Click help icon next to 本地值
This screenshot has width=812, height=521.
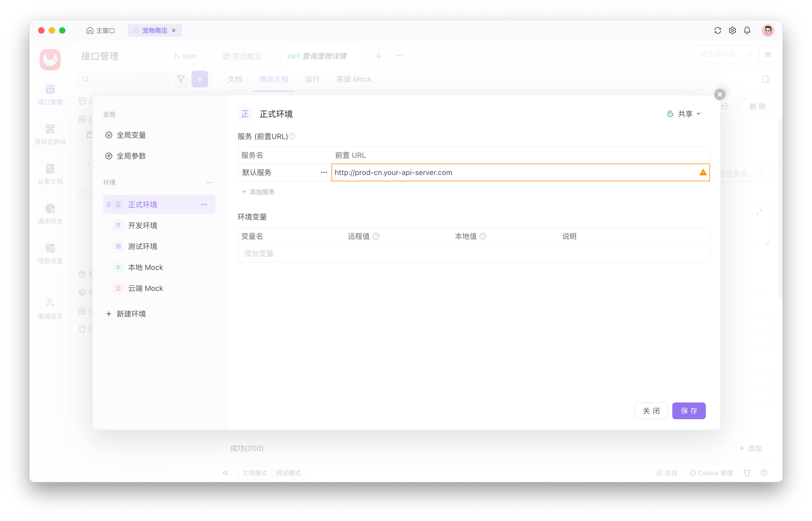(x=483, y=236)
